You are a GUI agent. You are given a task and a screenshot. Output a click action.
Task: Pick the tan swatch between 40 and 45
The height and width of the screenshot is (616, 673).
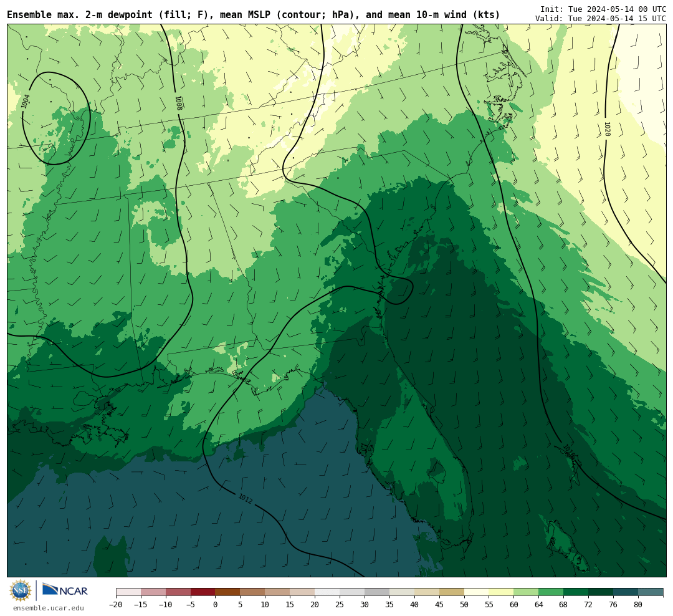(x=427, y=592)
